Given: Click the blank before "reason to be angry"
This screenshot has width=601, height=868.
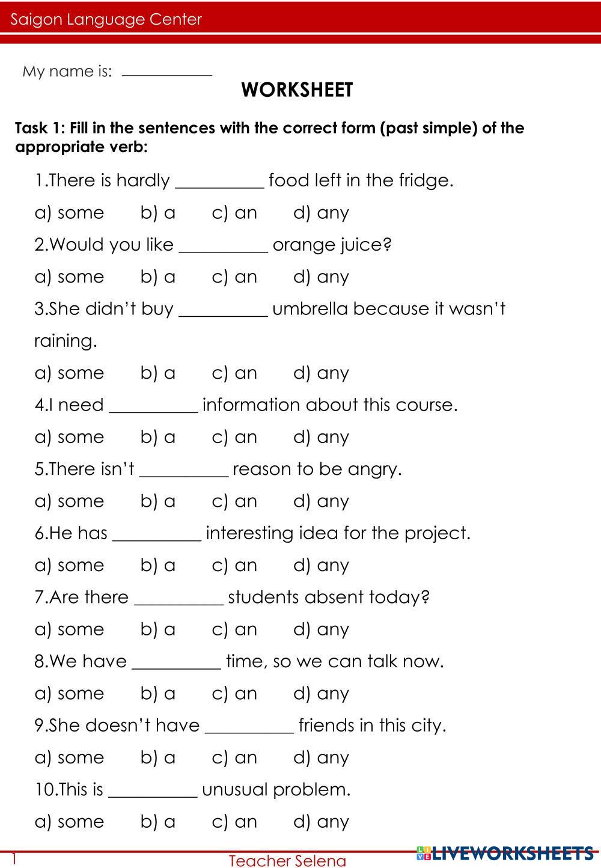Looking at the screenshot, I should coord(184,469).
